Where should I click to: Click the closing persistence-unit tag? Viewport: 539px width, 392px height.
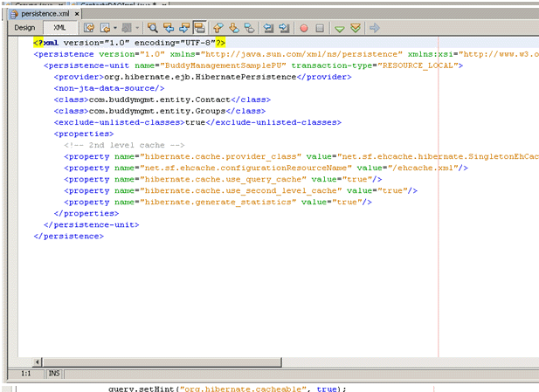coord(92,224)
